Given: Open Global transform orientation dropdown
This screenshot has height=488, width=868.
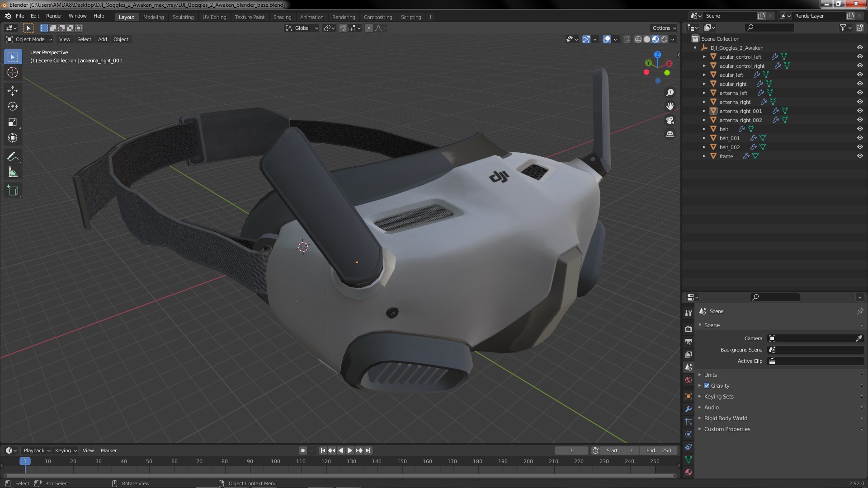Looking at the screenshot, I should [x=302, y=28].
